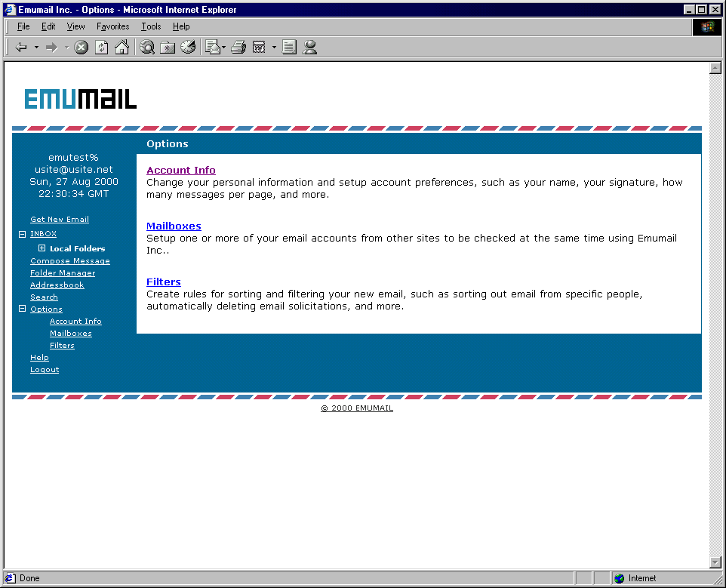Open the Mail toolbar dropdown arrow
This screenshot has width=726, height=588.
pyautogui.click(x=224, y=48)
